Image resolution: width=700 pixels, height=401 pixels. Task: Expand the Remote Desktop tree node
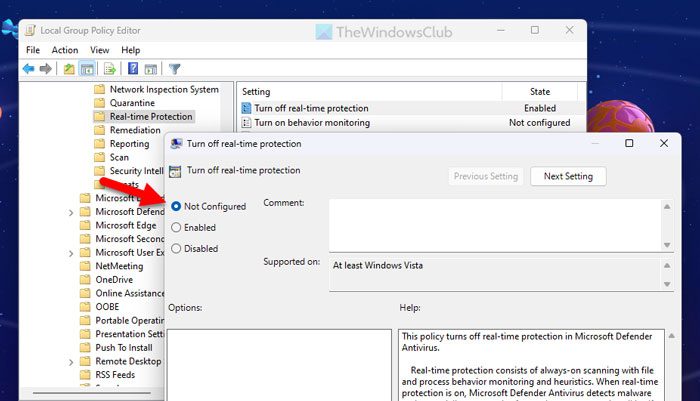coord(71,362)
